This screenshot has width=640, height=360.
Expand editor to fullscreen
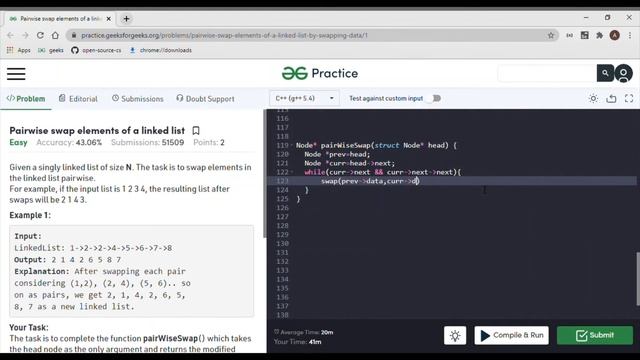pos(629,98)
